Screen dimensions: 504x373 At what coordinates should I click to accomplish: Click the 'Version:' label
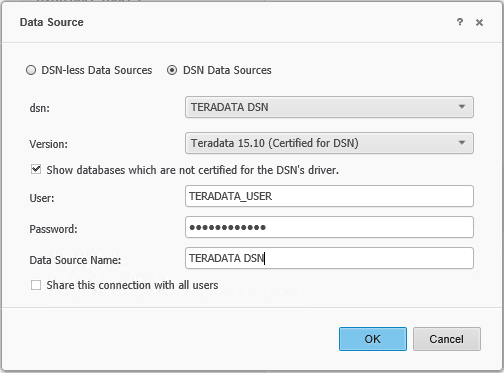[49, 144]
